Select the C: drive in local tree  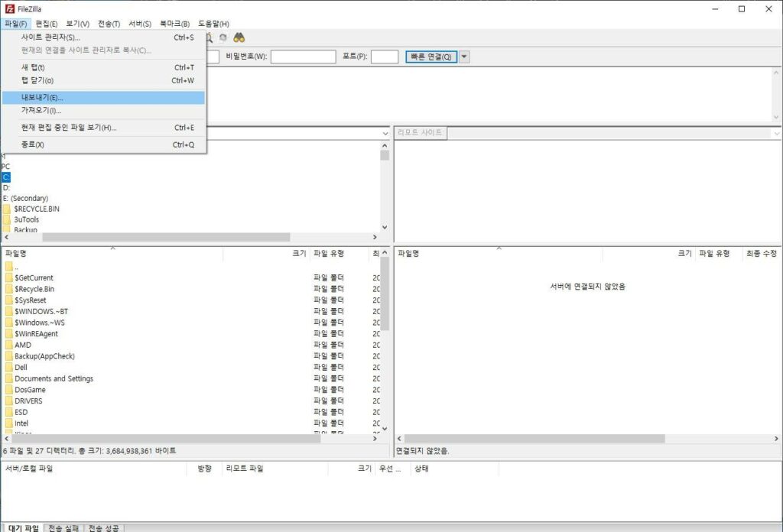(6, 177)
